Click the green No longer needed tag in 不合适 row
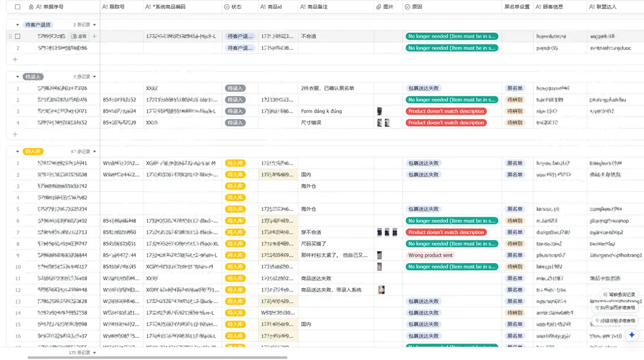This screenshot has height=360, width=644. tap(452, 36)
